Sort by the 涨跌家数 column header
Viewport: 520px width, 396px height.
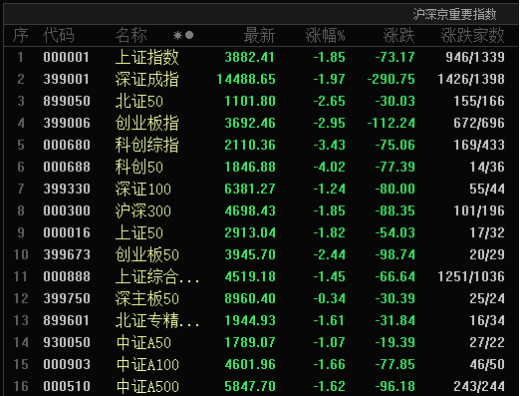473,35
